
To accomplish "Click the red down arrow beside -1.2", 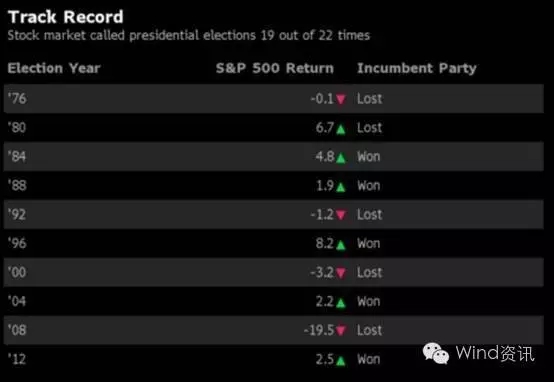I will pyautogui.click(x=341, y=214).
